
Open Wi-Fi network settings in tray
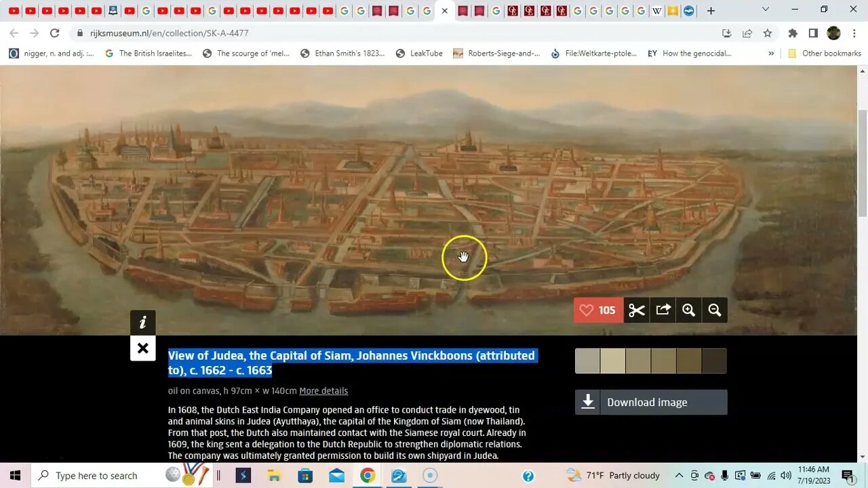pyautogui.click(x=772, y=476)
